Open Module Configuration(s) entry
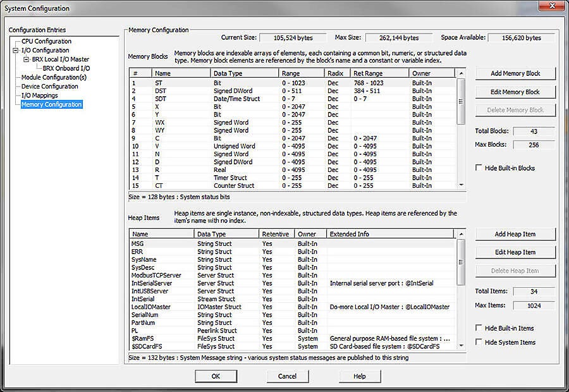Screen dimensions: 569x392 pyautogui.click(x=54, y=77)
